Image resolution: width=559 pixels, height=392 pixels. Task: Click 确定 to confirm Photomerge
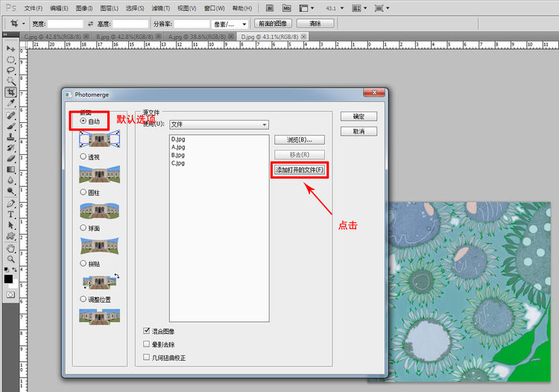(x=359, y=116)
